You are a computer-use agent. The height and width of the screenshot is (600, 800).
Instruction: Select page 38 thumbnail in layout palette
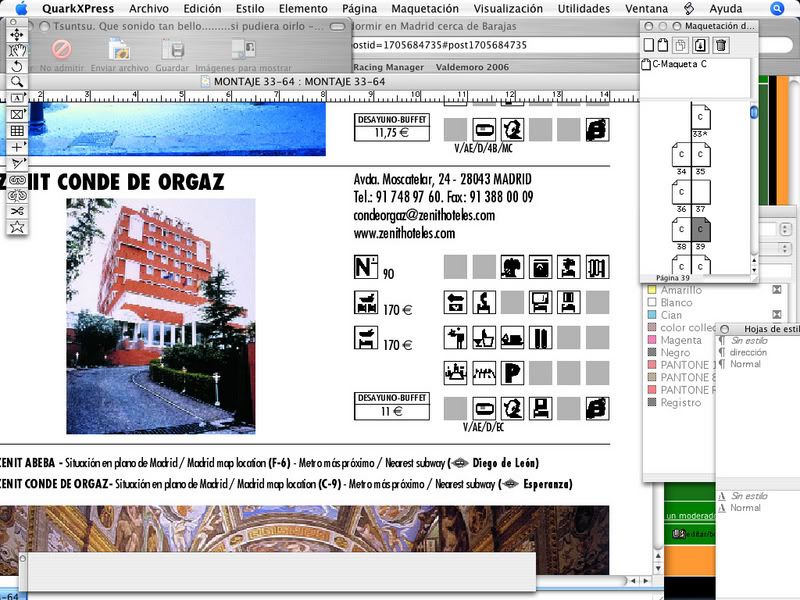point(682,230)
